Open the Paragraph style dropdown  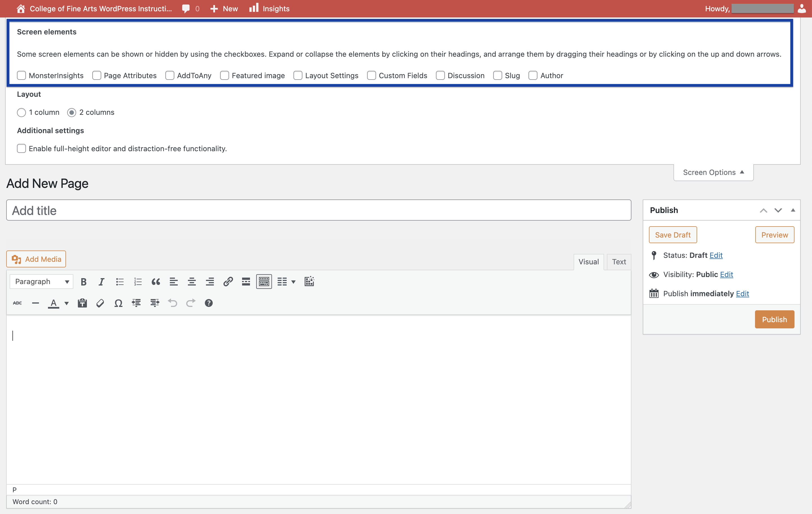tap(41, 281)
